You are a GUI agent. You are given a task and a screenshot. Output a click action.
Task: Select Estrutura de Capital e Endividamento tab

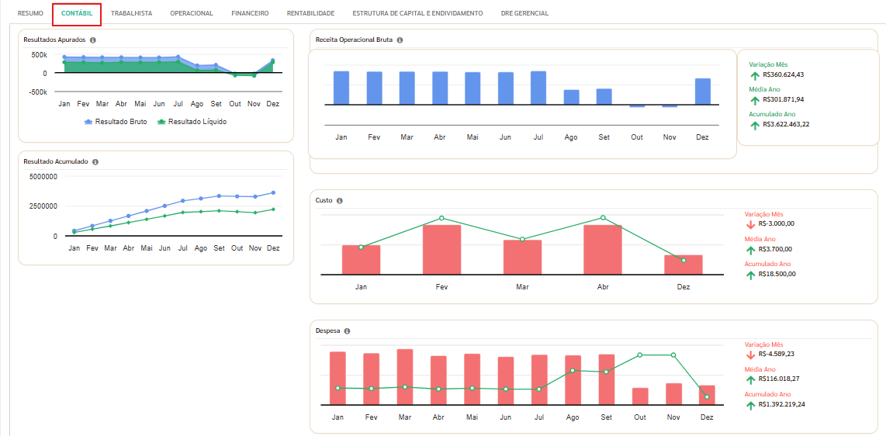418,13
